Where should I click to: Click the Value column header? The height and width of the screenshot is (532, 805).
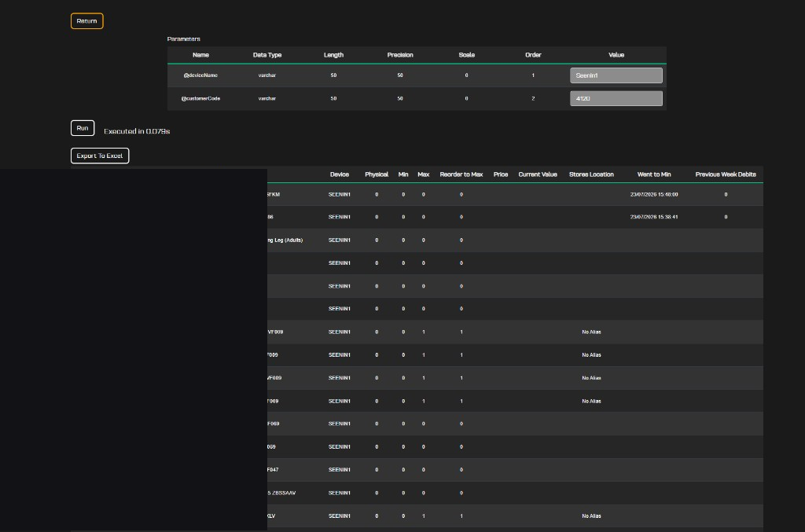tap(616, 55)
